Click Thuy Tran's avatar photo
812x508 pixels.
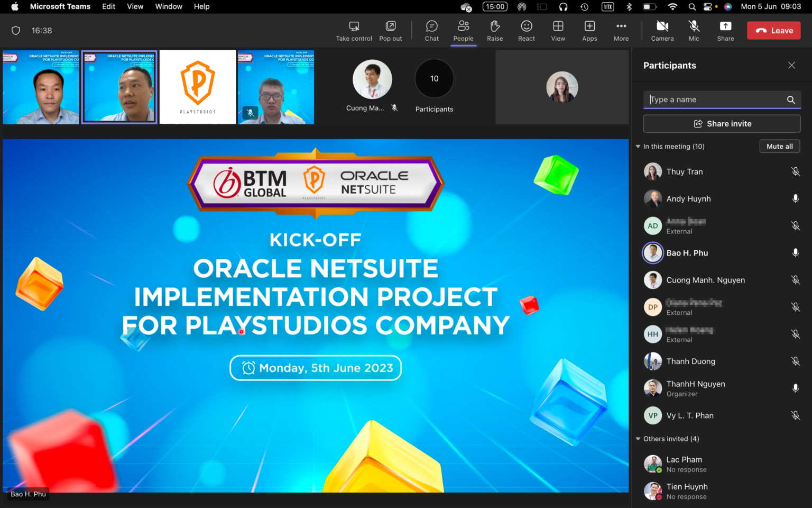(653, 171)
